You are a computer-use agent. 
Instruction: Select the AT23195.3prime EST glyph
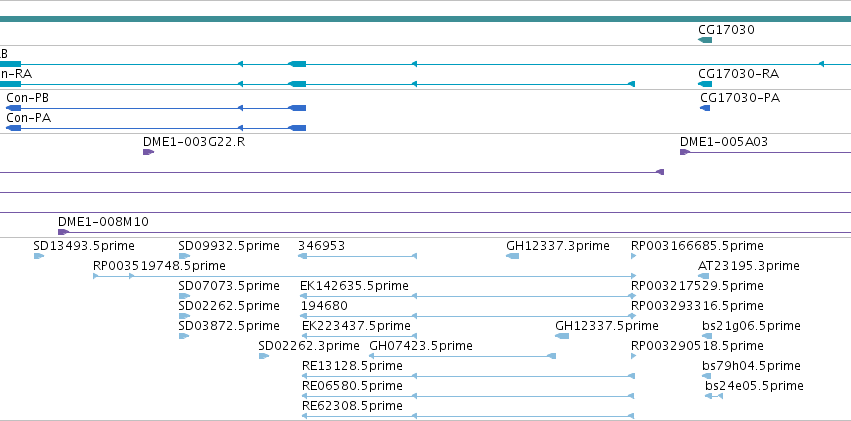(704, 276)
